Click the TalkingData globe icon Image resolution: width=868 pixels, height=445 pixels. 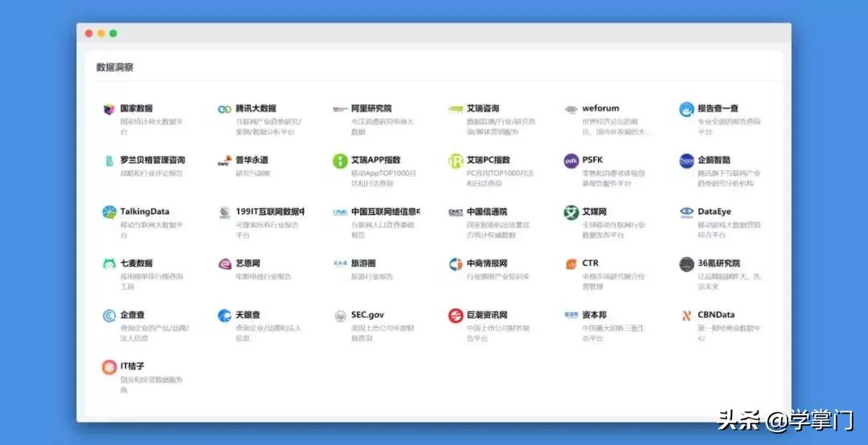click(x=109, y=212)
